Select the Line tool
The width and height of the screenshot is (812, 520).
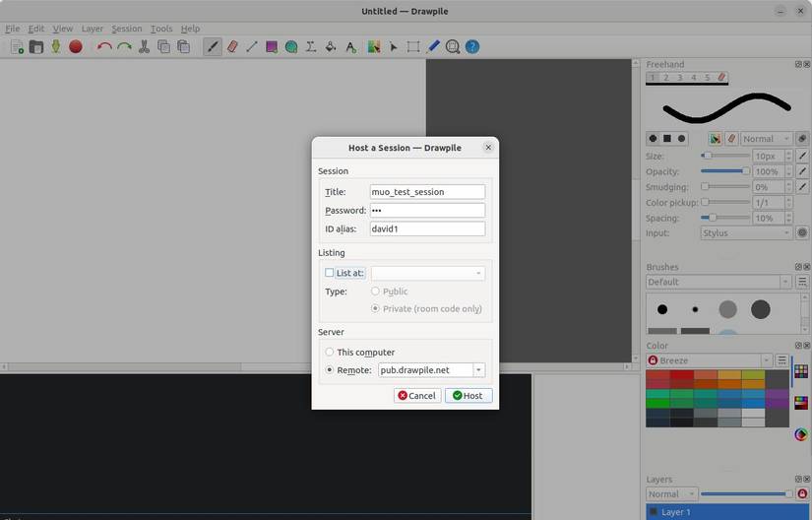[252, 46]
